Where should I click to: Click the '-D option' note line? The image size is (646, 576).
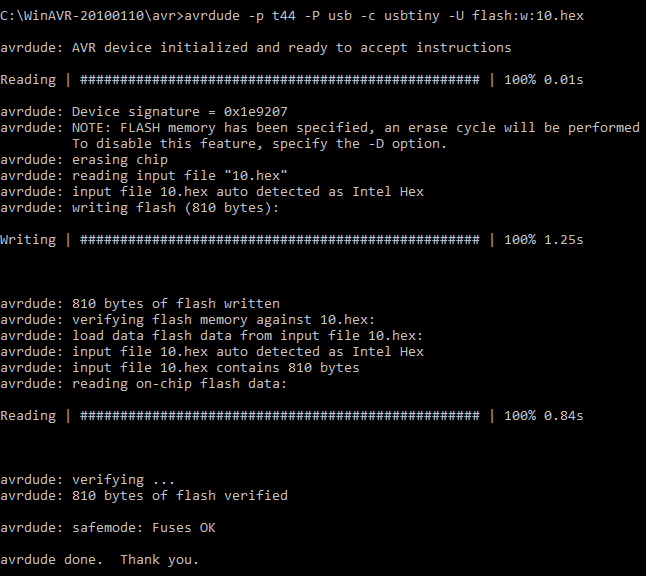260,144
